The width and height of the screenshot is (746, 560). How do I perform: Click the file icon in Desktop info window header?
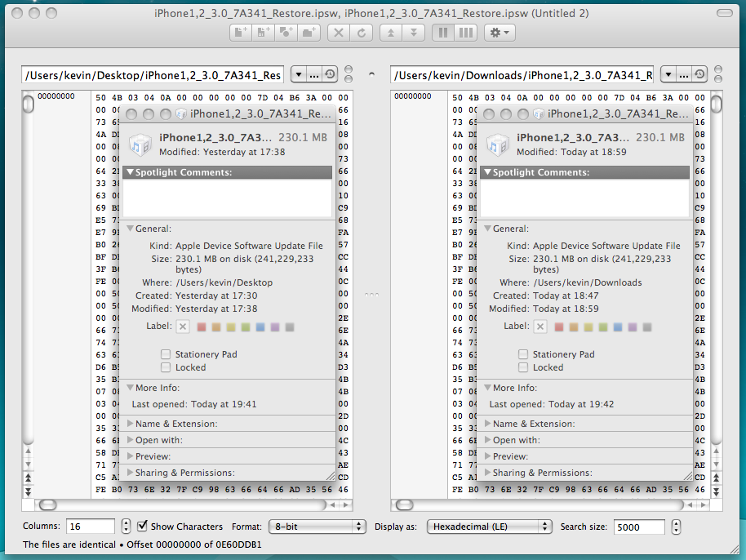(x=140, y=144)
